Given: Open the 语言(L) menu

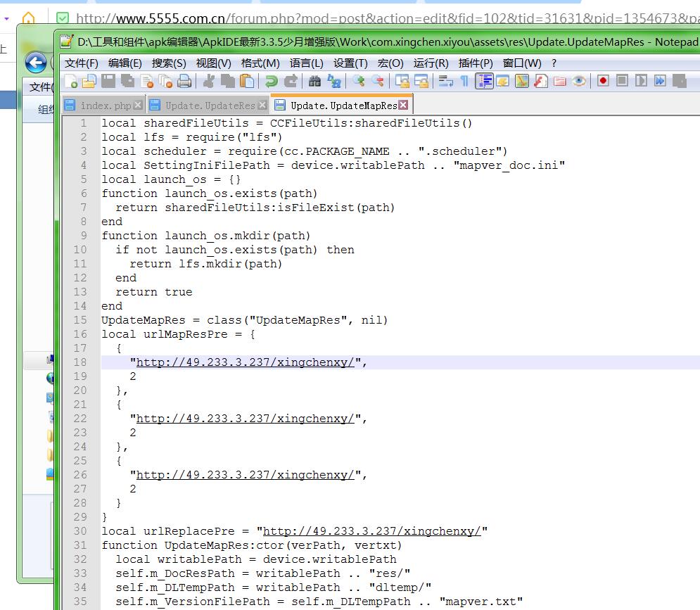Looking at the screenshot, I should 306,63.
